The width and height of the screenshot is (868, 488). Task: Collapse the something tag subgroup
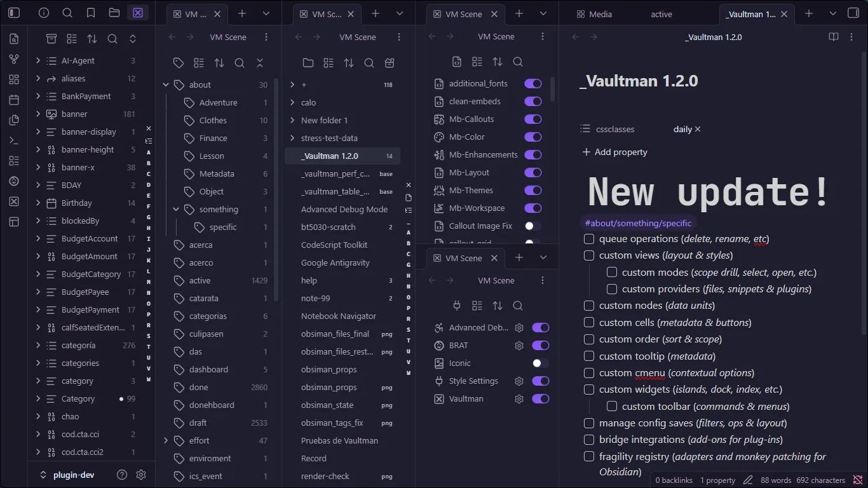[x=176, y=209]
